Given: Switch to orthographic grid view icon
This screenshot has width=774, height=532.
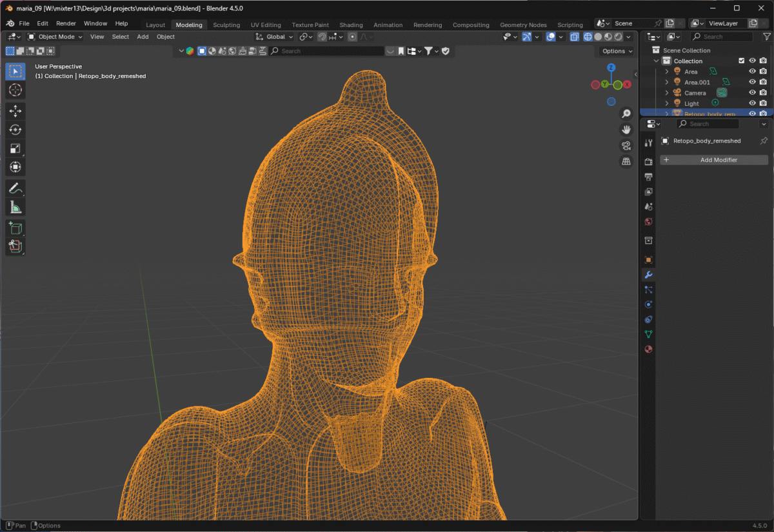Looking at the screenshot, I should coord(626,162).
